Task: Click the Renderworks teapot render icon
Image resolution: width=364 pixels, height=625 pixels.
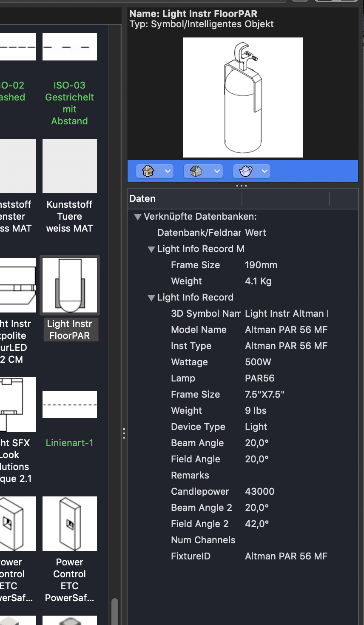Action: pyautogui.click(x=247, y=171)
